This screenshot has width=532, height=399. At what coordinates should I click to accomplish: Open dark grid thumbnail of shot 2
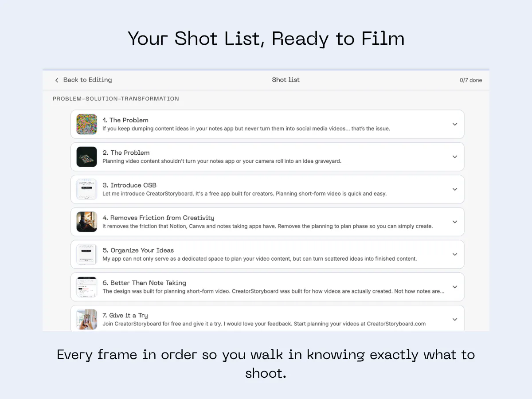(x=86, y=156)
